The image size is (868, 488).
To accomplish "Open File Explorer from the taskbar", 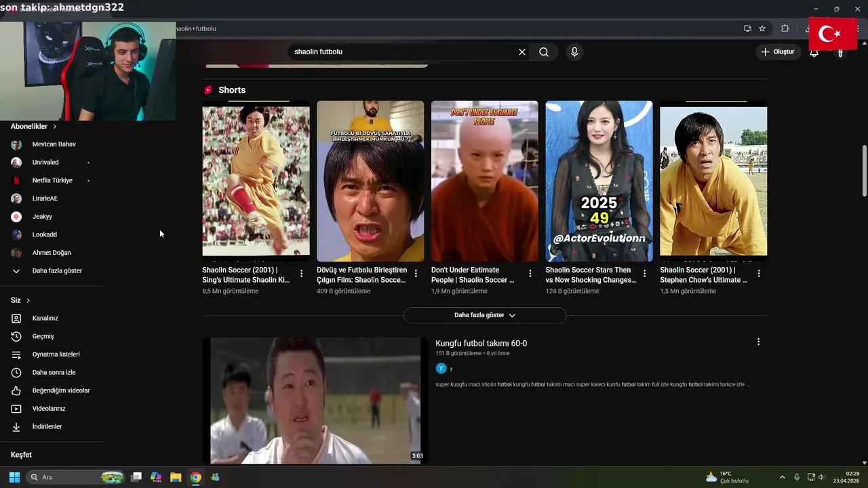I will click(176, 477).
